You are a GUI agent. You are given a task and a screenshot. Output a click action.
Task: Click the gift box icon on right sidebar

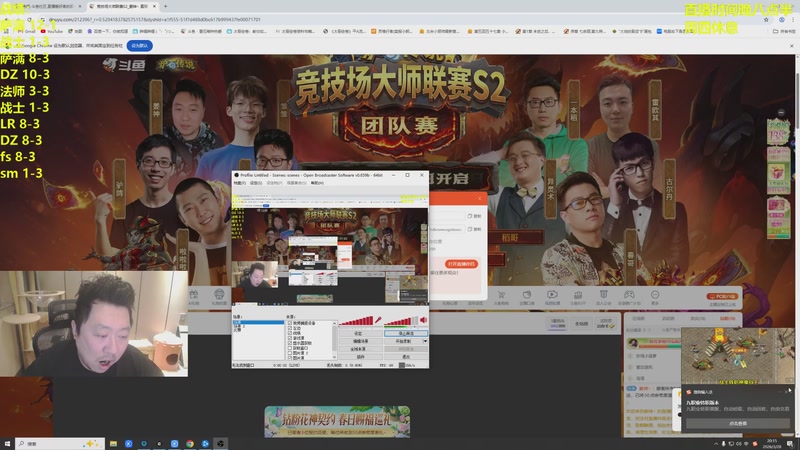778,173
